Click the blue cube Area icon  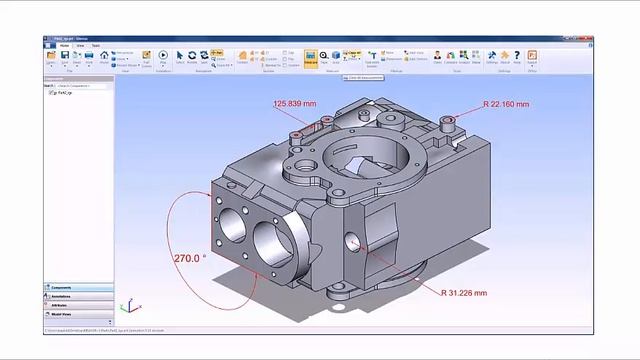click(336, 55)
